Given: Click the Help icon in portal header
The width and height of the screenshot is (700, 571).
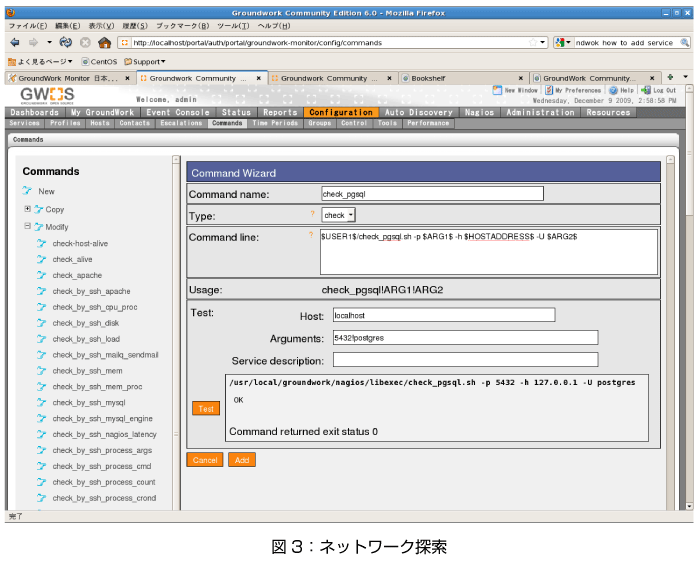Looking at the screenshot, I should click(612, 90).
